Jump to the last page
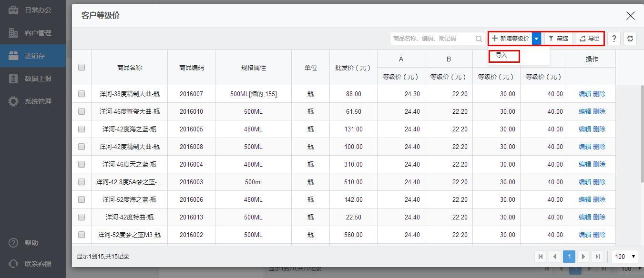This screenshot has width=644, height=278. [x=598, y=257]
